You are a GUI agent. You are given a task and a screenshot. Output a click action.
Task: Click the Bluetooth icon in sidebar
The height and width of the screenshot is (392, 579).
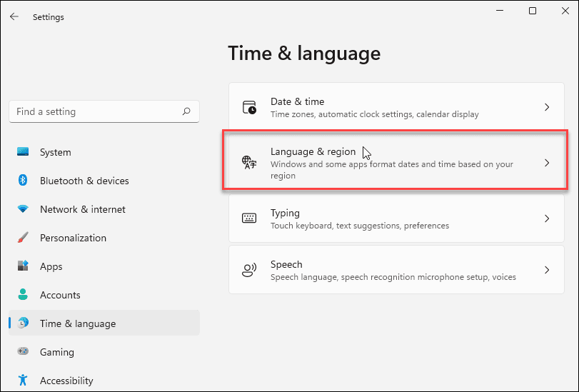tap(24, 181)
